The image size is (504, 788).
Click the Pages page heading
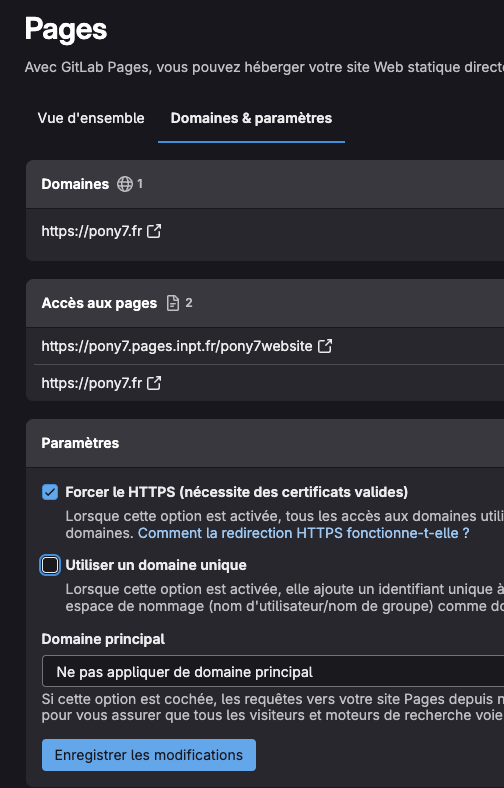(x=66, y=30)
